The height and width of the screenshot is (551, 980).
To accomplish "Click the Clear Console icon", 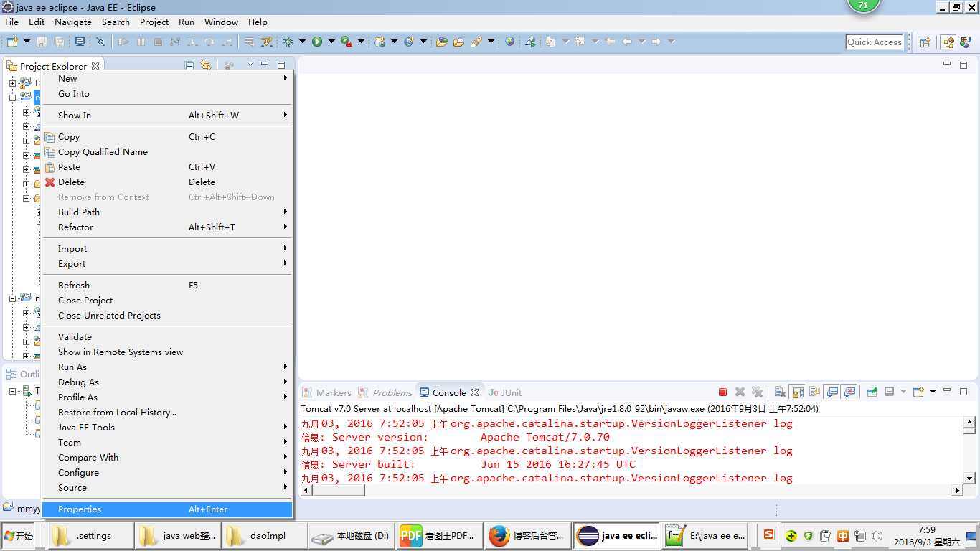I will point(780,392).
